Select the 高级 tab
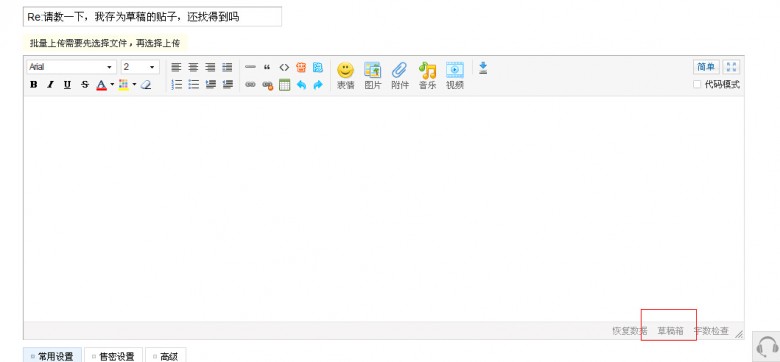The height and width of the screenshot is (362, 780). point(166,356)
